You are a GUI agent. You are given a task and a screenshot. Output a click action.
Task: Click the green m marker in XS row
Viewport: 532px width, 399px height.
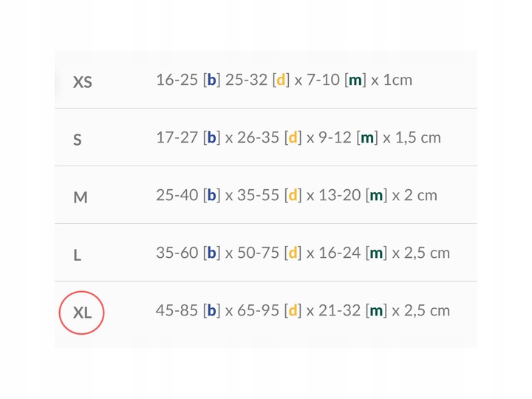355,80
